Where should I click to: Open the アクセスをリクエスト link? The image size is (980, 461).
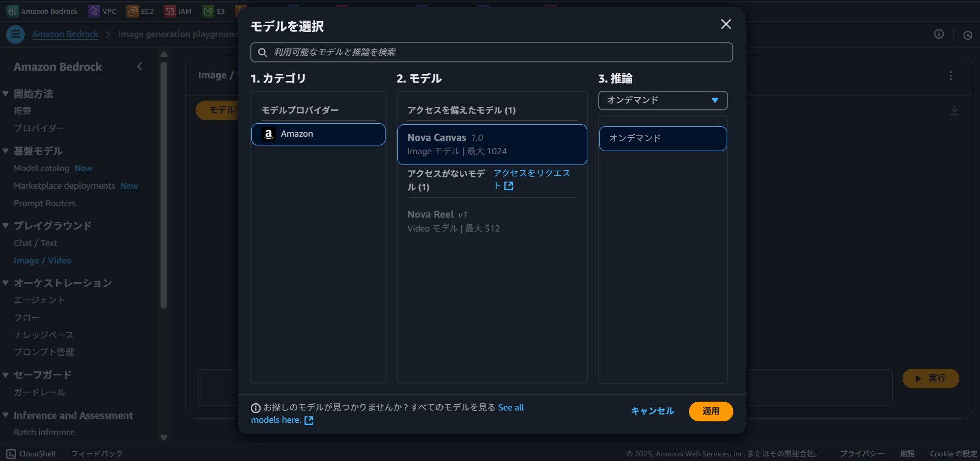tap(532, 179)
